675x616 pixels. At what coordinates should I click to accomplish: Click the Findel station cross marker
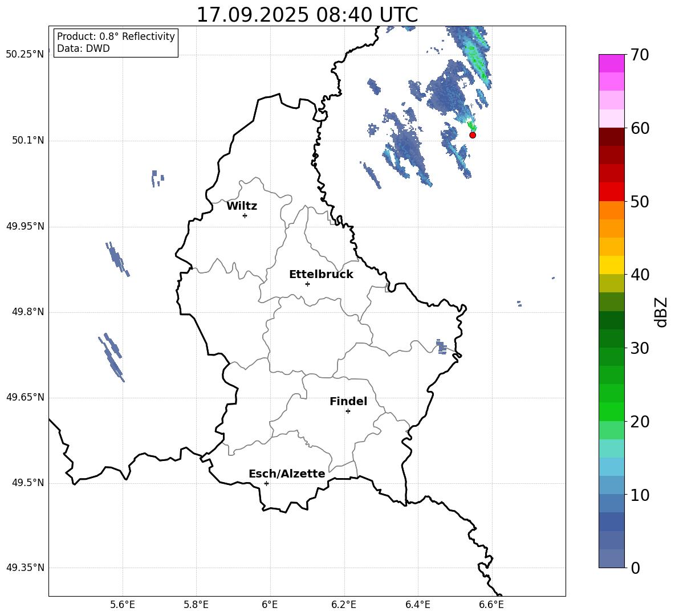click(348, 411)
